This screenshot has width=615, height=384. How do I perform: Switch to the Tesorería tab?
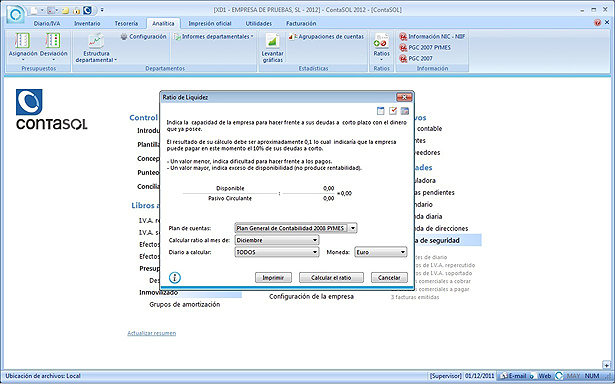tap(126, 24)
